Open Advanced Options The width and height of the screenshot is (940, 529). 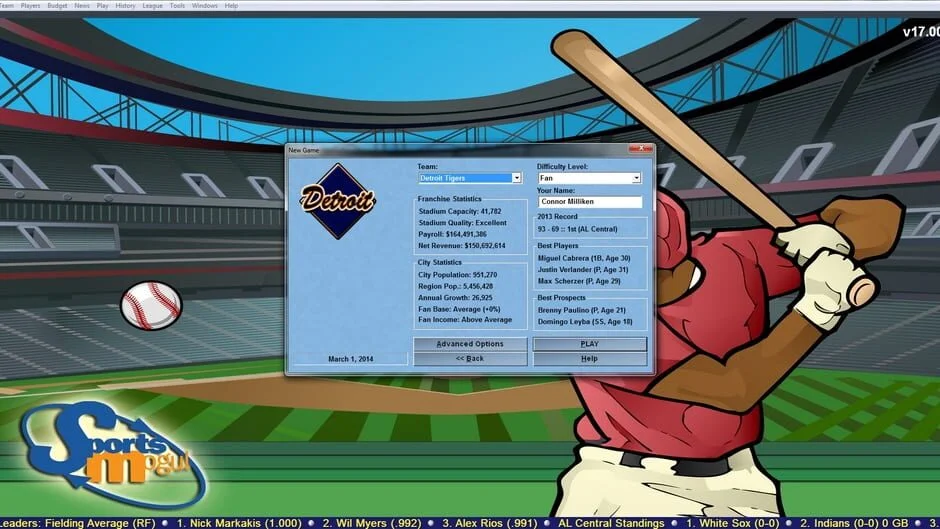point(470,344)
